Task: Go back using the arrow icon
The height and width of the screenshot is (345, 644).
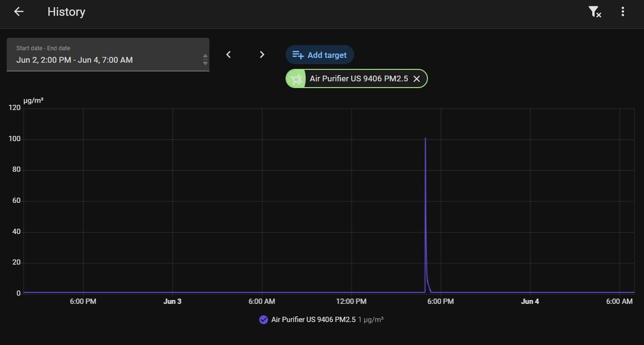Action: tap(19, 12)
